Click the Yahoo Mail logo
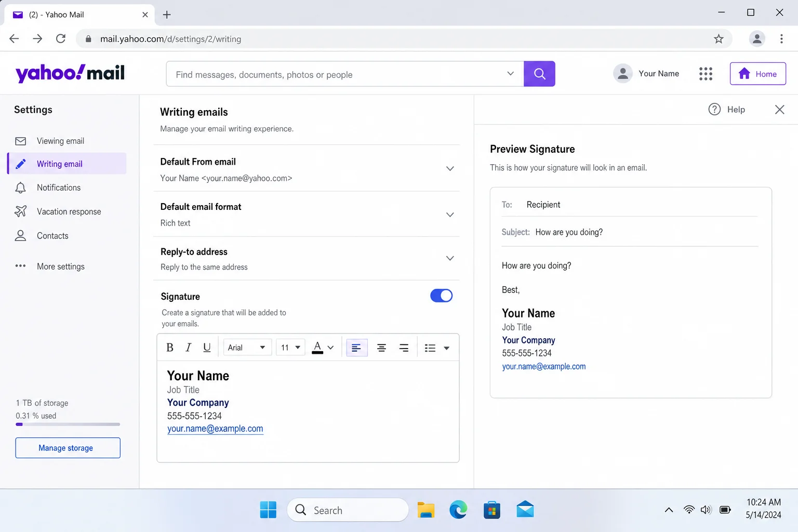 (x=70, y=73)
